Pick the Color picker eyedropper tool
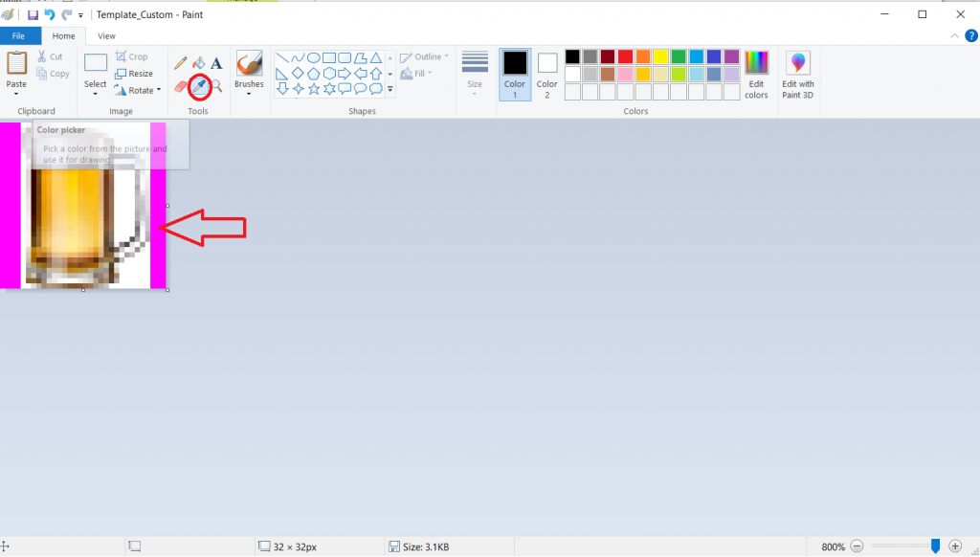The width and height of the screenshot is (980, 557). (199, 87)
